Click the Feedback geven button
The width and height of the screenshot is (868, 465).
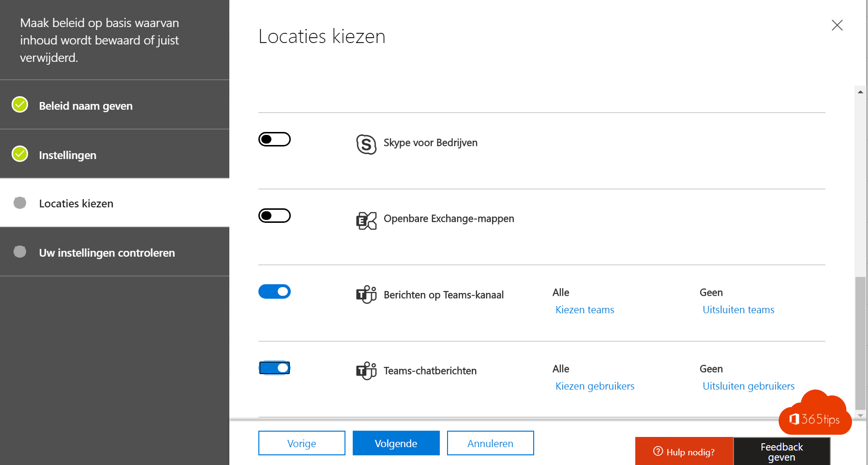tap(782, 451)
